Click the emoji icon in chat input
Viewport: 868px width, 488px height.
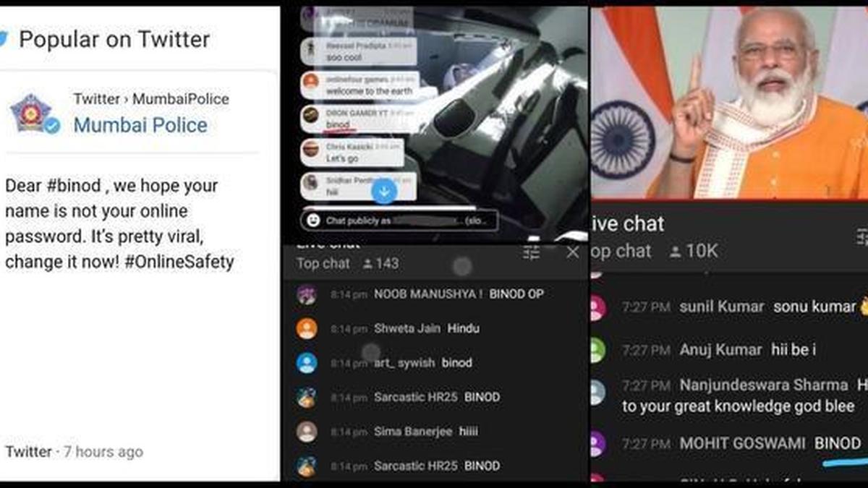tap(312, 220)
